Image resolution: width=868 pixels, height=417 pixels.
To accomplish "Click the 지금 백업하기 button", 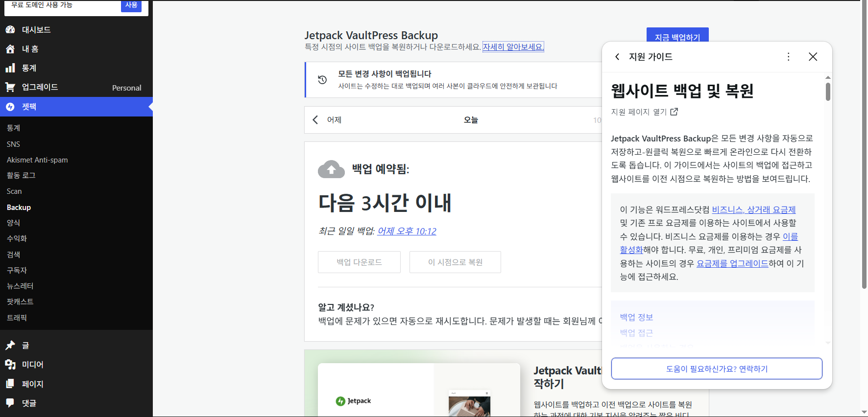I will (677, 35).
